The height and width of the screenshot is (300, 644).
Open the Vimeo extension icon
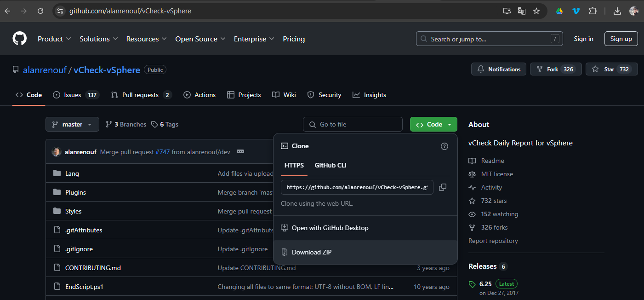point(576,11)
